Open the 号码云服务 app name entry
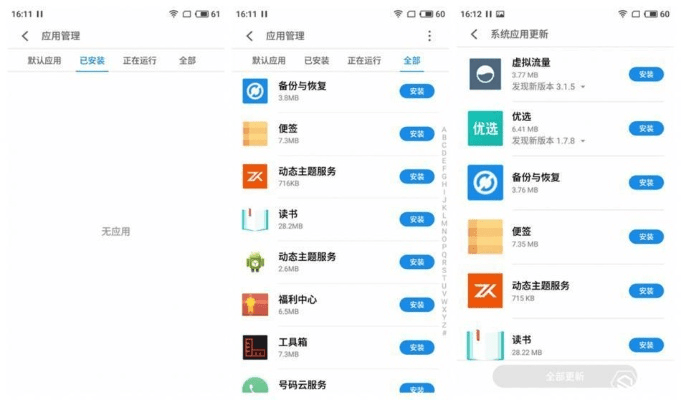The image size is (681, 400). 302,385
